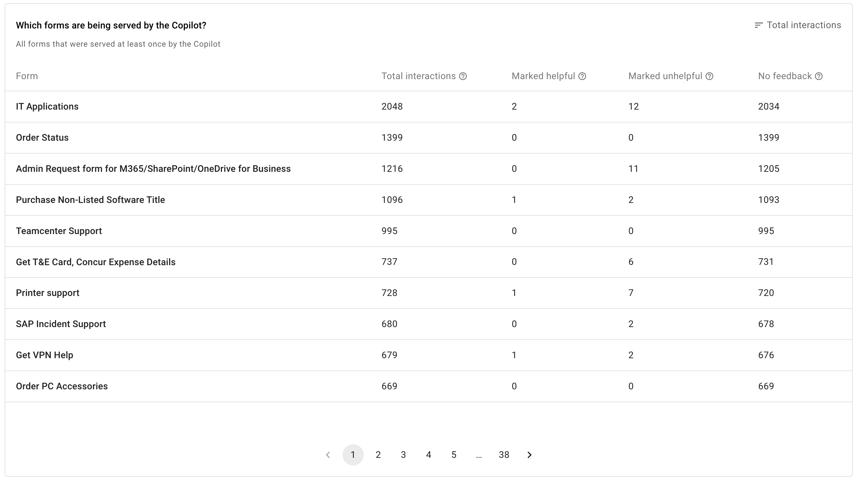Click the Marked helpful info icon
The width and height of the screenshot is (868, 484).
[581, 76]
